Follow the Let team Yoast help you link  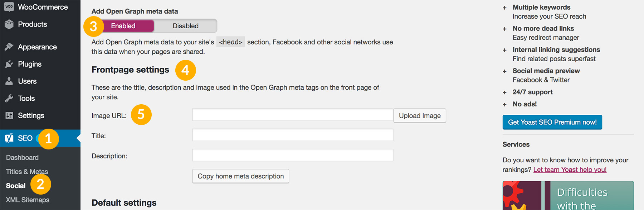point(570,170)
